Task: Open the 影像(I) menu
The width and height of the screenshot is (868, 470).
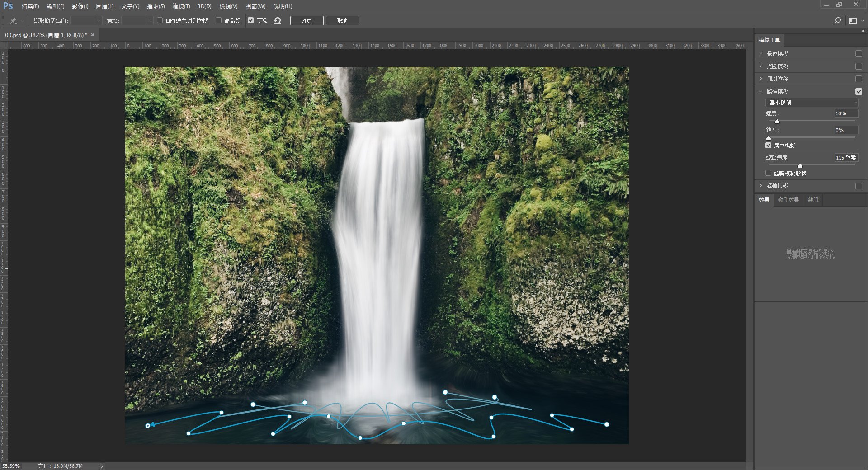Action: point(80,6)
